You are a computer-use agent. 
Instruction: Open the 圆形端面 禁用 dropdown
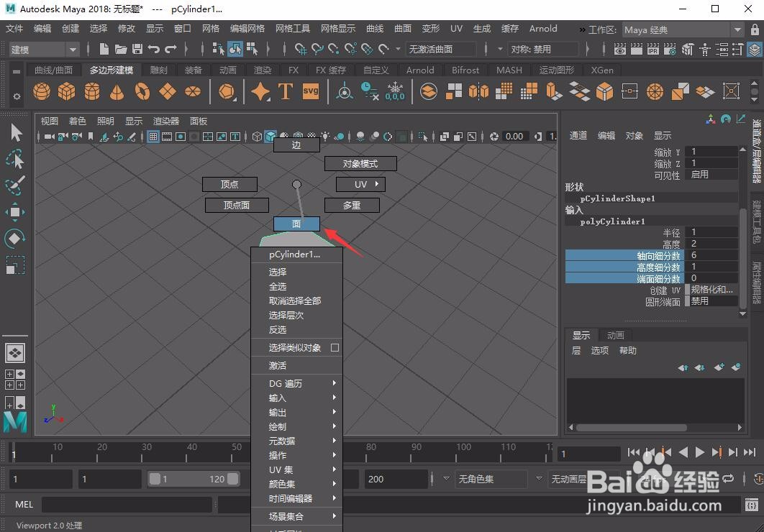pyautogui.click(x=711, y=301)
